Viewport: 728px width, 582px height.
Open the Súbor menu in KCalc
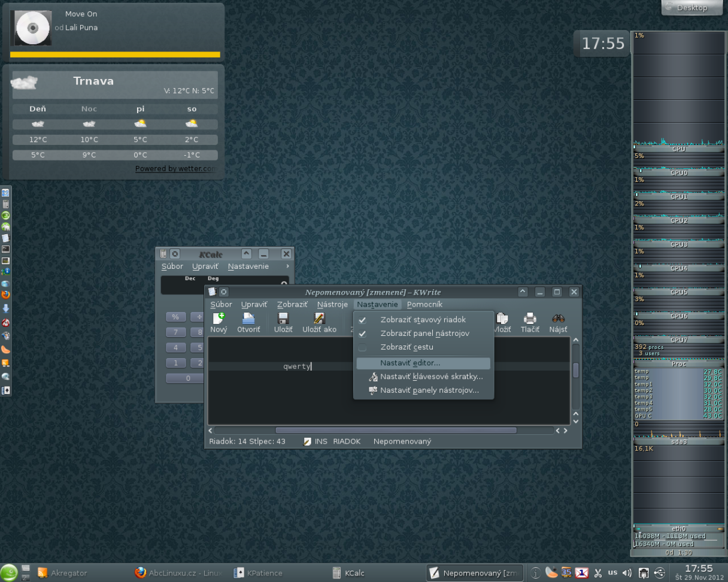[x=172, y=266]
